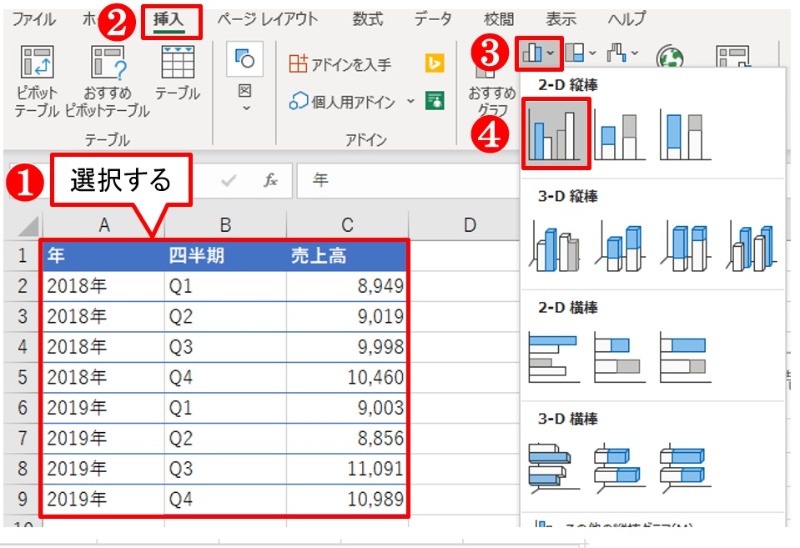
Task: Select row 1 header
Action: 22,255
